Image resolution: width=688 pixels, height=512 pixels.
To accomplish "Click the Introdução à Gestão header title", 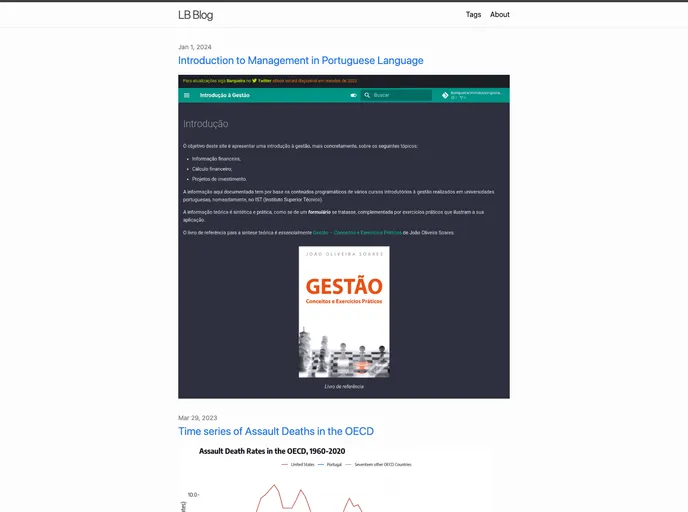I will (x=225, y=95).
